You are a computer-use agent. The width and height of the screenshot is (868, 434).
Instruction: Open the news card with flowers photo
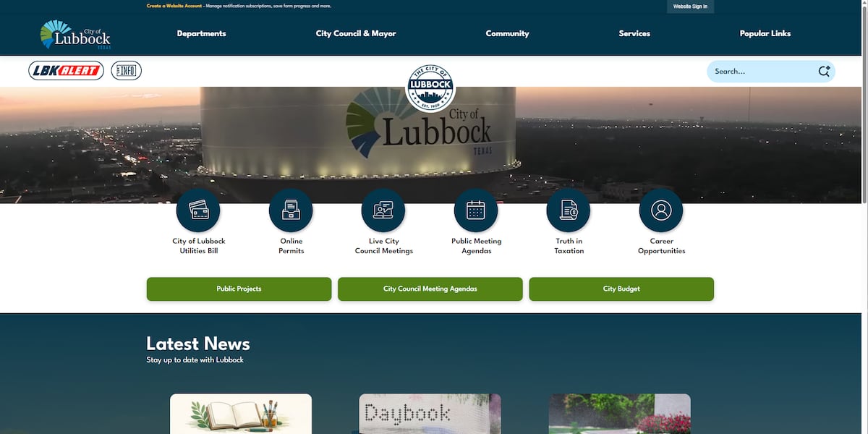(620, 414)
